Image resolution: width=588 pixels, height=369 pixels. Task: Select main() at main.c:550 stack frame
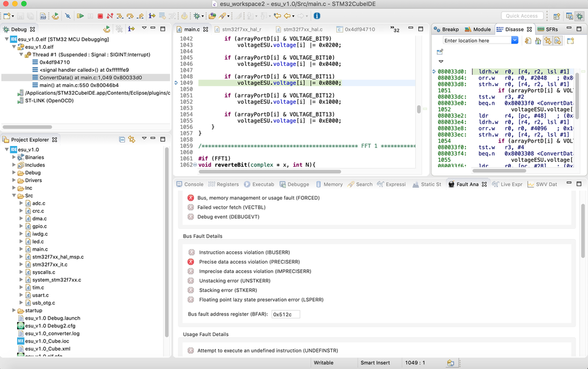(x=75, y=85)
